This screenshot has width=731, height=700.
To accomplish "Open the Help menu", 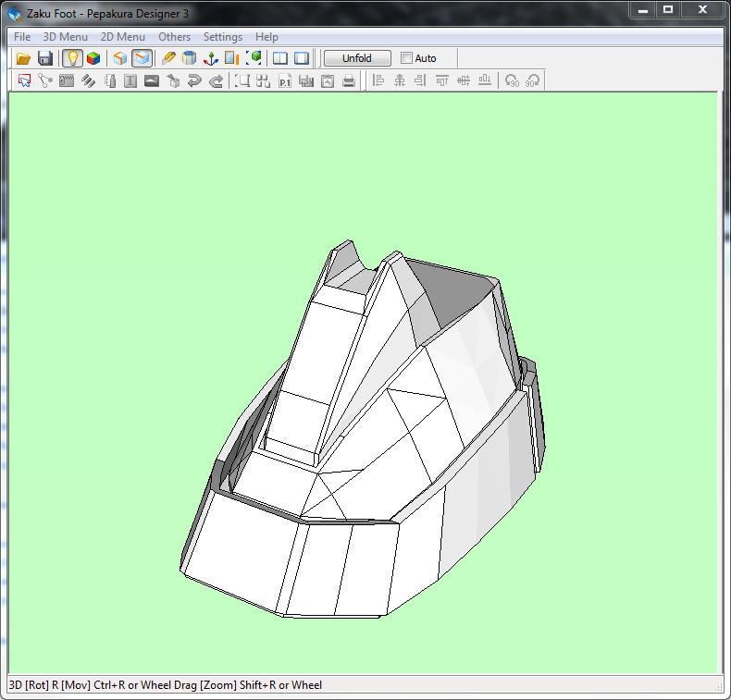I will click(x=266, y=37).
